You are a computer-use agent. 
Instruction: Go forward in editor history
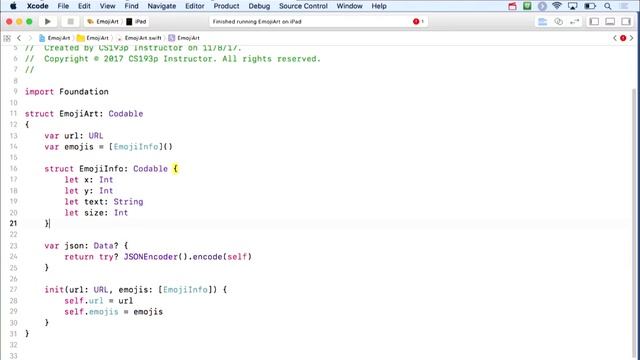[30, 38]
